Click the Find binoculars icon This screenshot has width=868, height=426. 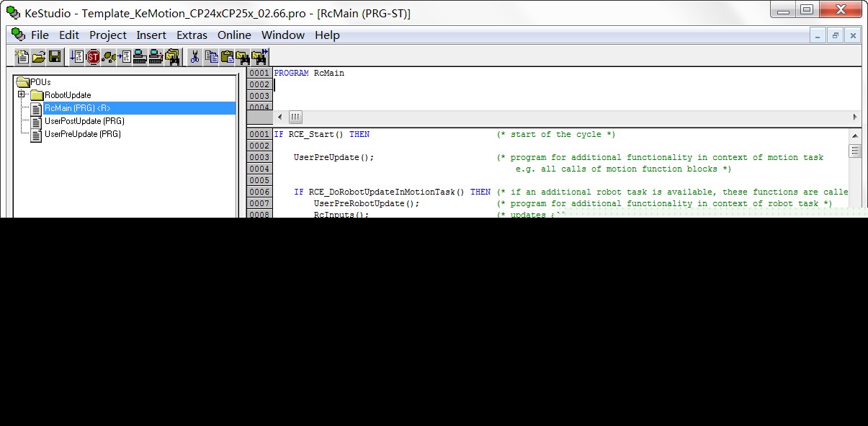pos(243,56)
